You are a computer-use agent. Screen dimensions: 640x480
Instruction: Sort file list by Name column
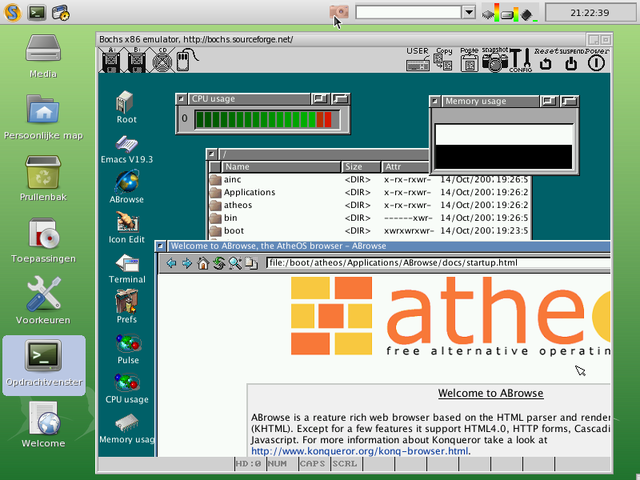point(281,167)
